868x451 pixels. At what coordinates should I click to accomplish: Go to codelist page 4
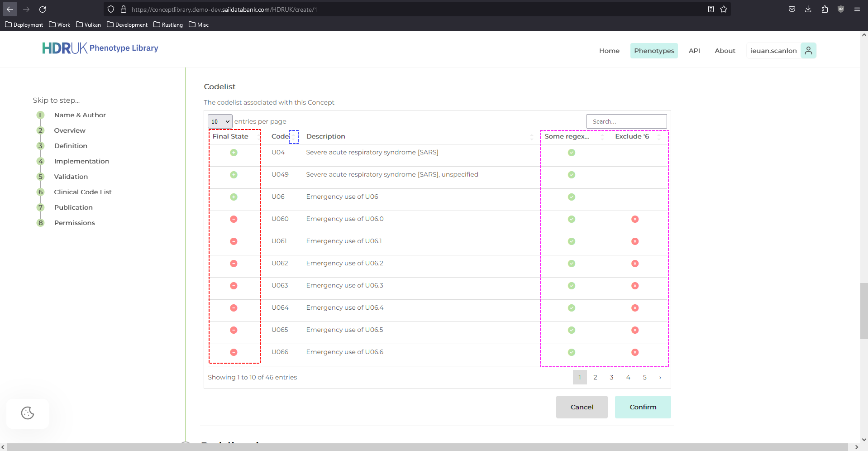coord(628,377)
